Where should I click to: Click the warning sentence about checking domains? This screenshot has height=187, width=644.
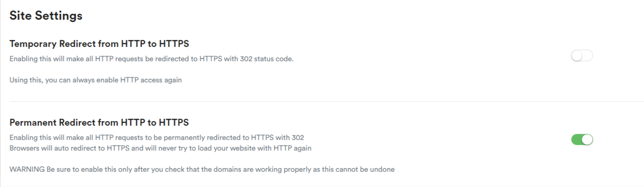[x=202, y=169]
